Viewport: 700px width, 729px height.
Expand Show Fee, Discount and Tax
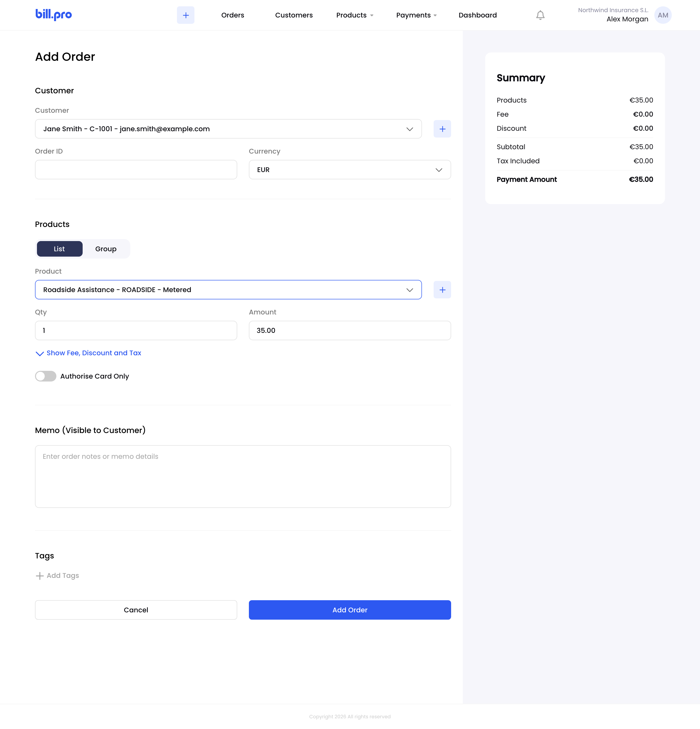[88, 353]
